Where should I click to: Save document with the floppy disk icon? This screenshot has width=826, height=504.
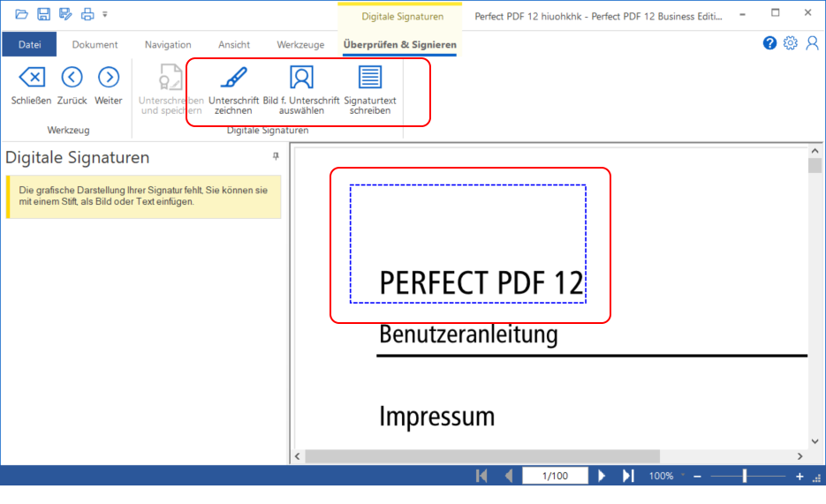click(x=43, y=14)
